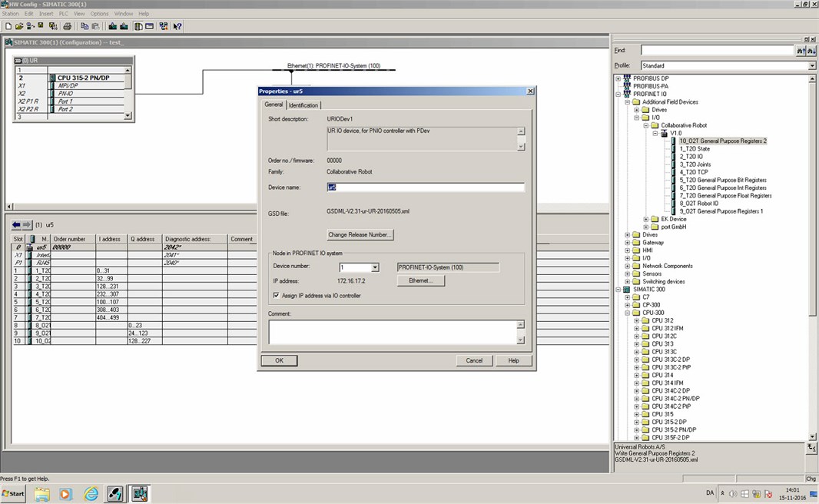Click the Open station folder icon
This screenshot has height=504, width=819.
pyautogui.click(x=19, y=26)
